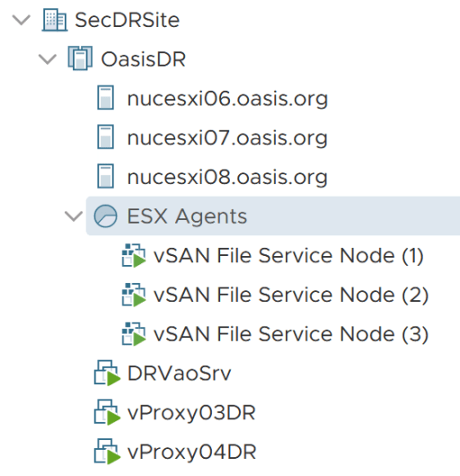Viewport: 460px width, 476px height.
Task: Open vSAN File Service Node (2)
Action: click(x=291, y=295)
